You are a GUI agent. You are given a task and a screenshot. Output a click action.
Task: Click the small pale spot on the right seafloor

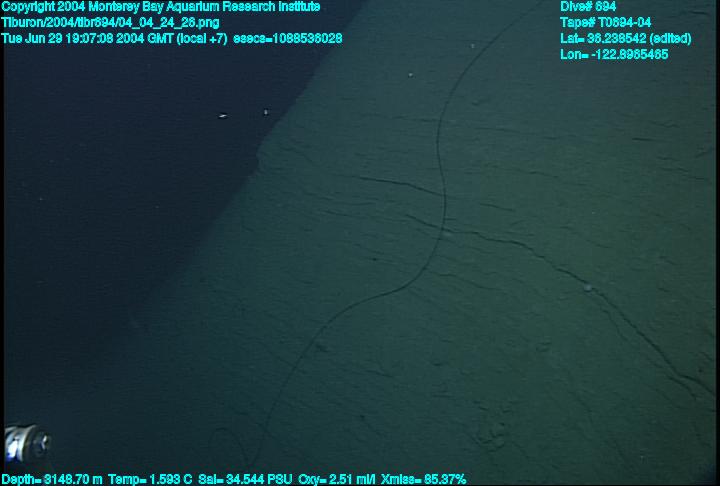[x=590, y=288]
